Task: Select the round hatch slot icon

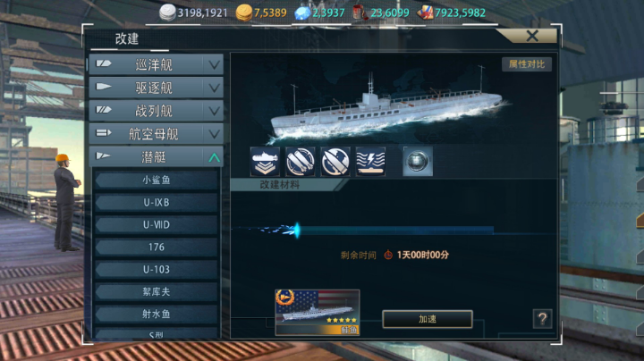Action: tap(418, 162)
